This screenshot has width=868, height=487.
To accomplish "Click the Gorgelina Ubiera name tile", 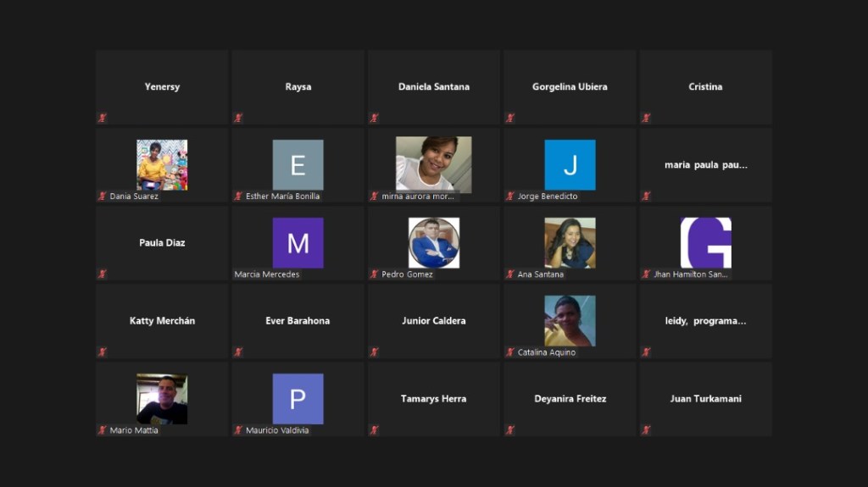I will pyautogui.click(x=570, y=86).
